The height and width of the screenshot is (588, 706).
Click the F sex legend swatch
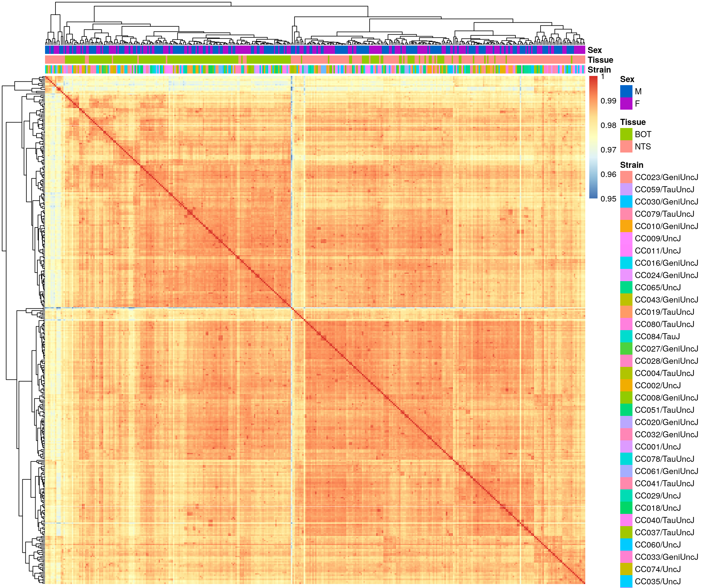[x=626, y=104]
